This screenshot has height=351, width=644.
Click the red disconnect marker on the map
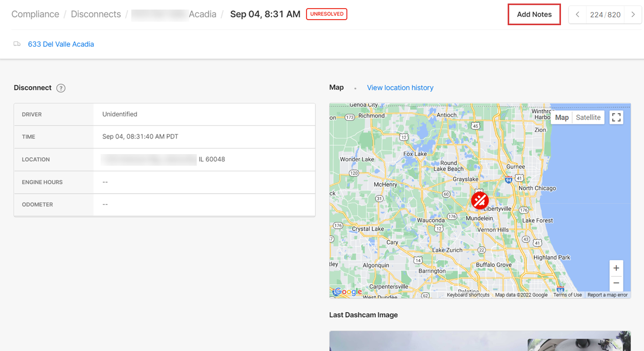tap(479, 200)
